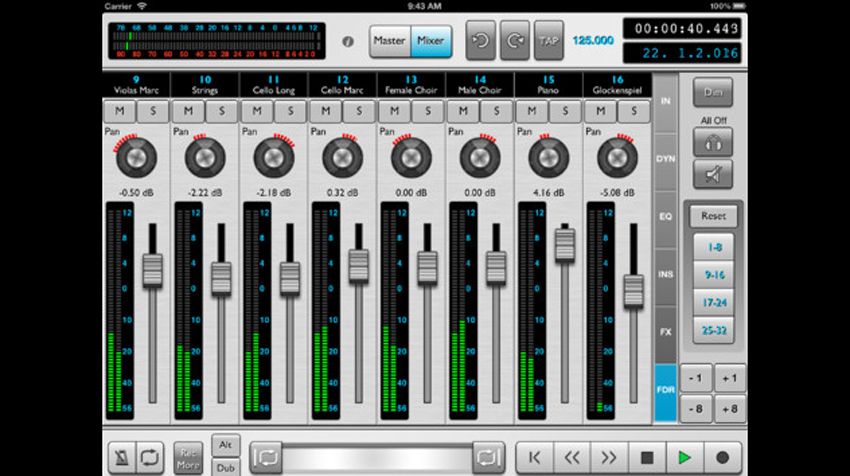Click the Violas Marc fader handle

152,270
